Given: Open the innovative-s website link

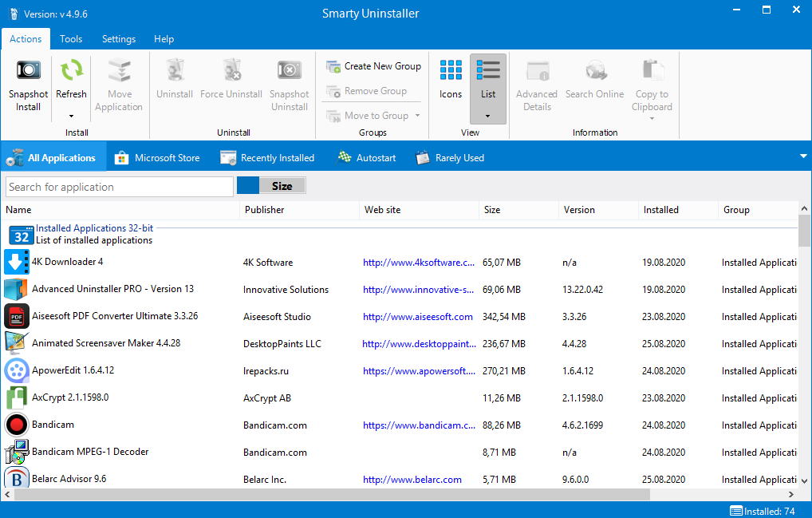Looking at the screenshot, I should point(418,290).
